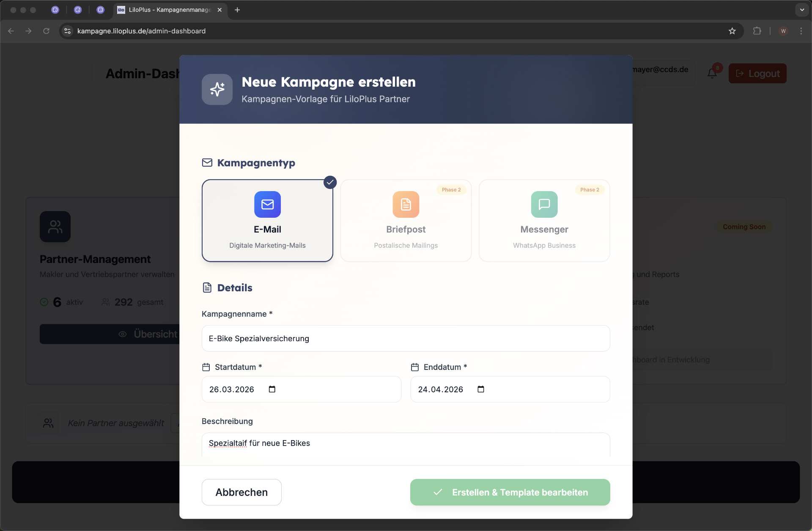Click the first pinned tab icon
The width and height of the screenshot is (812, 531).
pos(55,10)
